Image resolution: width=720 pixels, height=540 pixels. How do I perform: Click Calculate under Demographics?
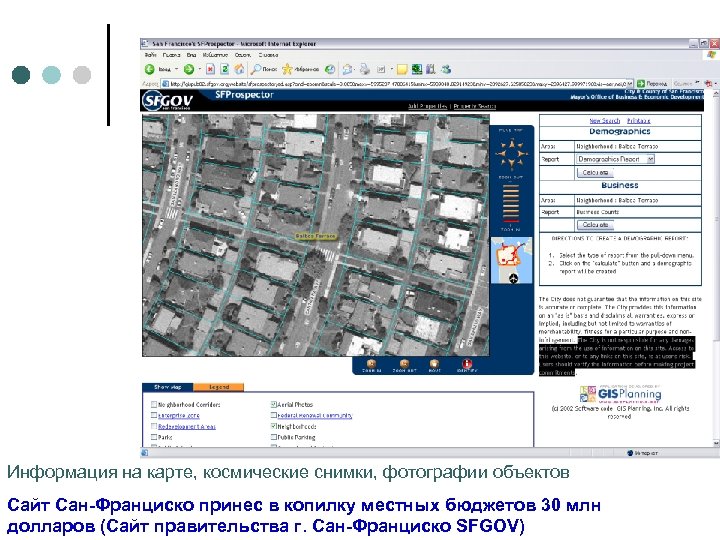click(x=595, y=173)
